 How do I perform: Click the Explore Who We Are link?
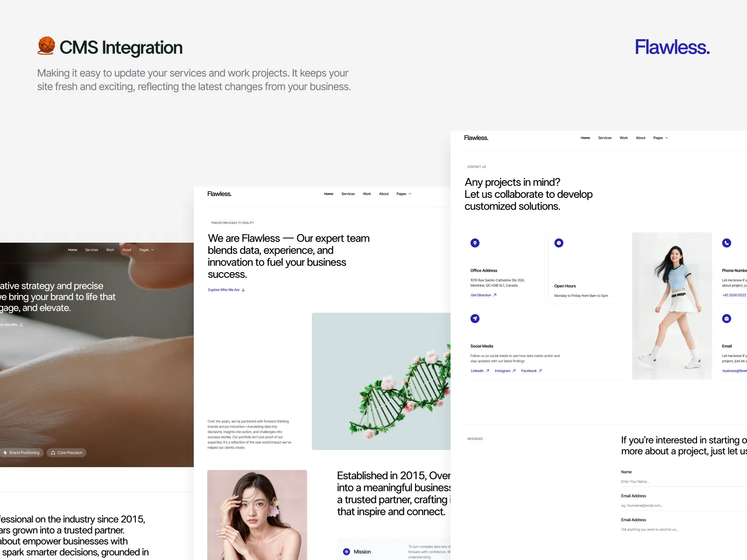(226, 290)
